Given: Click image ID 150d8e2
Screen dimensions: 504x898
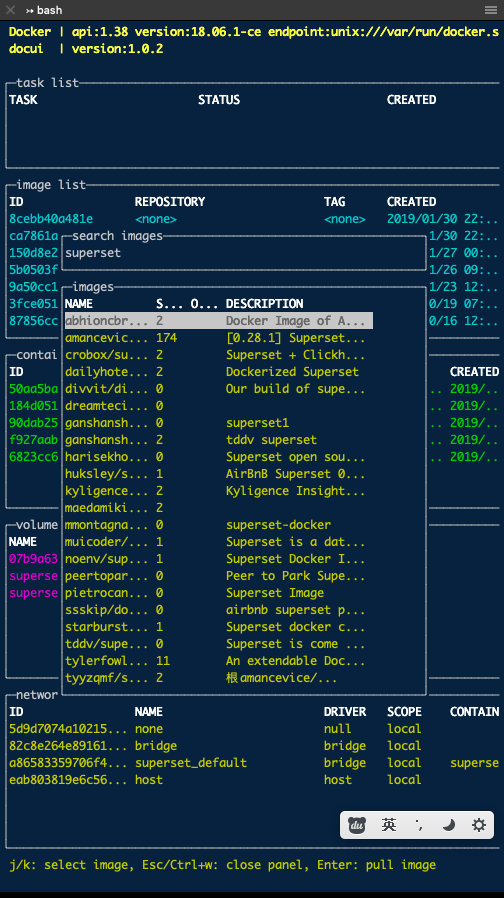Looking at the screenshot, I should pos(34,253).
